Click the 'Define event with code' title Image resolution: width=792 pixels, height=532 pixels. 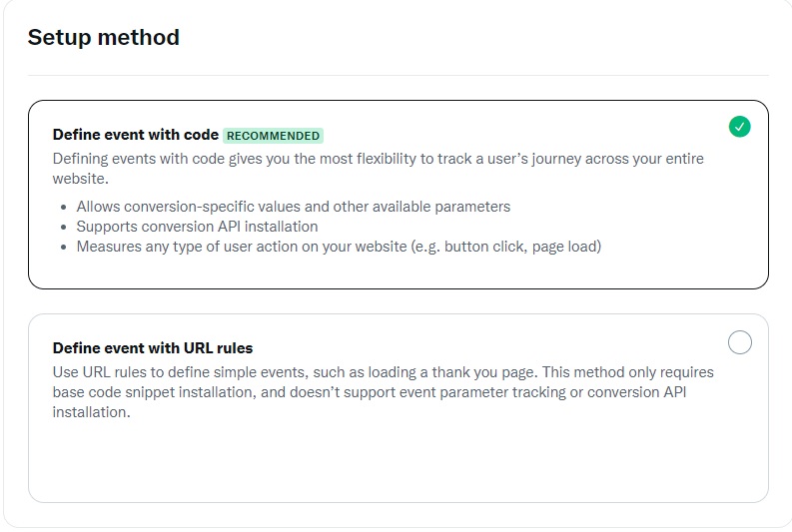136,135
